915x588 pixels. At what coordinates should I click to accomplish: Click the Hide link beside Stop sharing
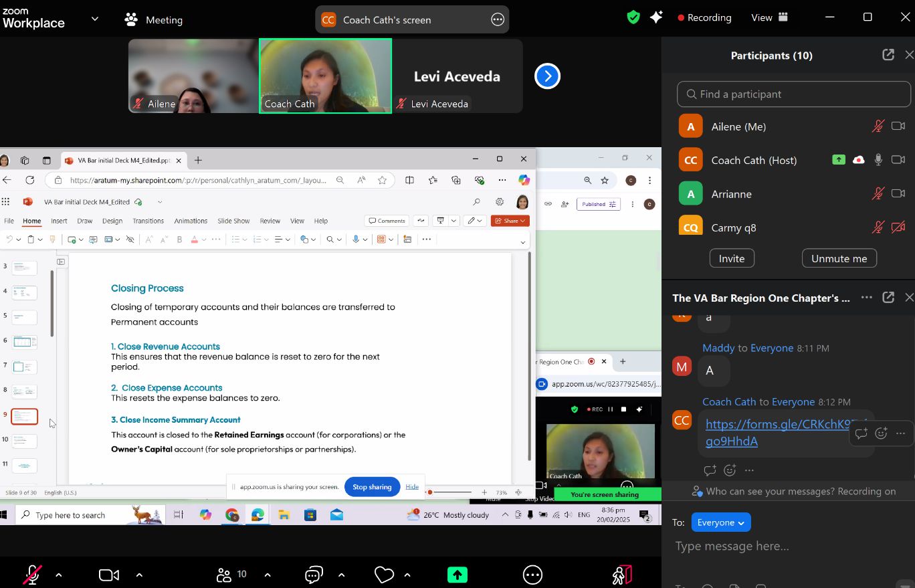tap(412, 486)
